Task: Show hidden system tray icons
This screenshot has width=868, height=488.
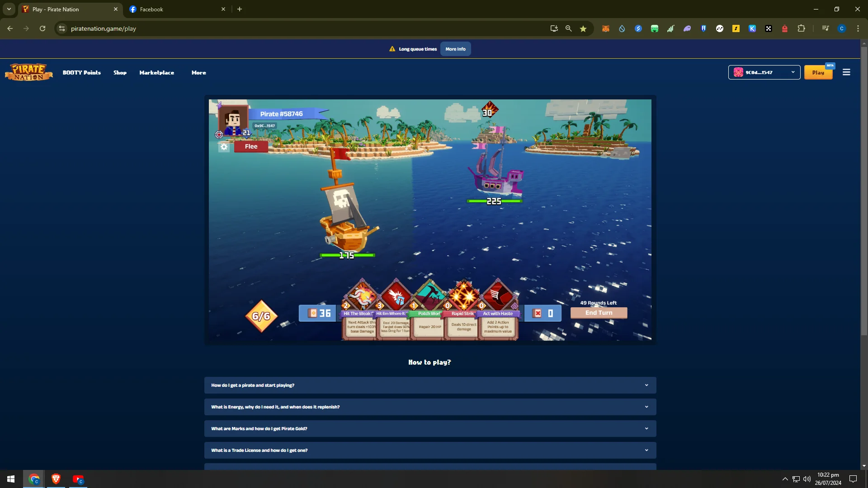Action: point(785,479)
